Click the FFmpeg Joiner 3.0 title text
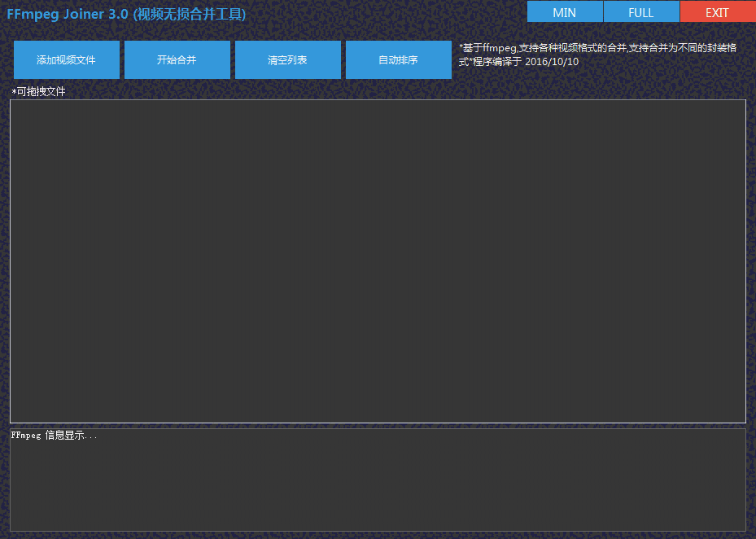 point(122,12)
